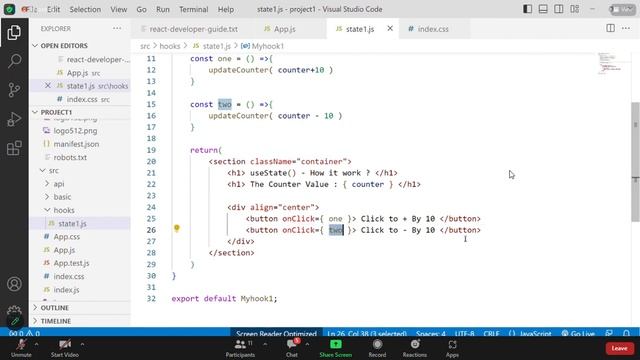Click CRLF end-of-line selector

coord(491,333)
